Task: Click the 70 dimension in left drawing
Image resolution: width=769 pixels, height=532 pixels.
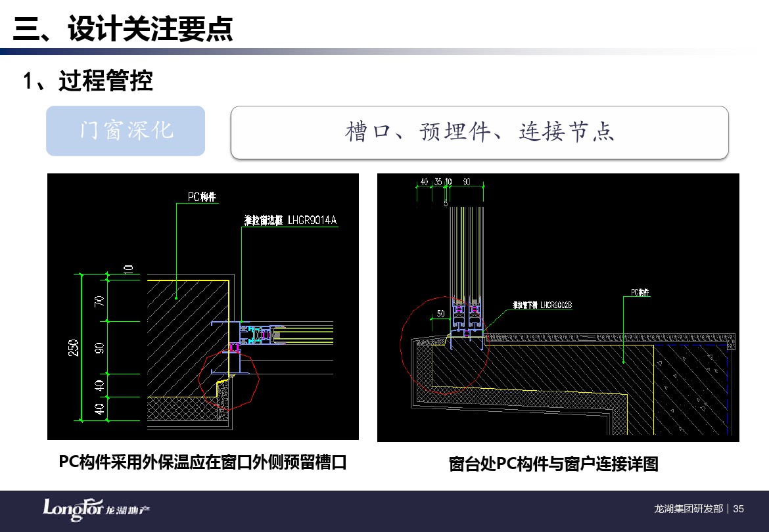Action: click(99, 301)
